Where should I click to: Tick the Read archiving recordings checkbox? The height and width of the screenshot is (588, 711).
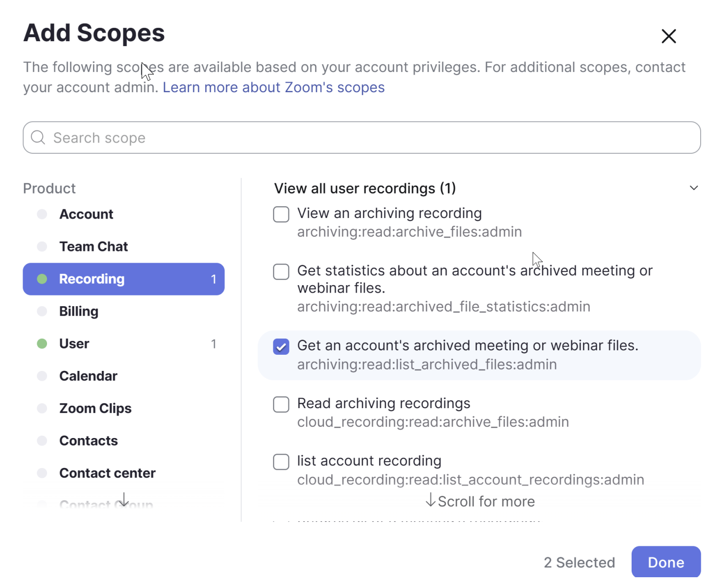[x=281, y=404]
